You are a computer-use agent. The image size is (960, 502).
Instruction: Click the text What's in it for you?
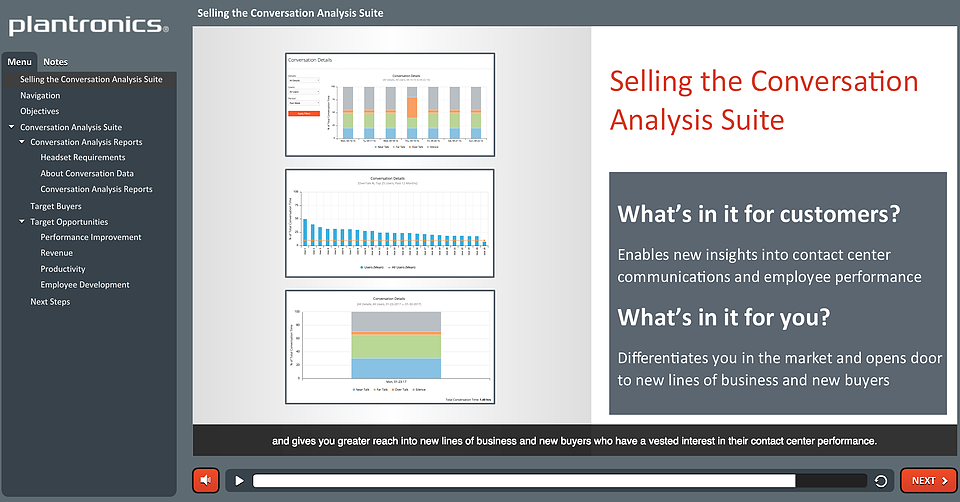[x=723, y=318]
